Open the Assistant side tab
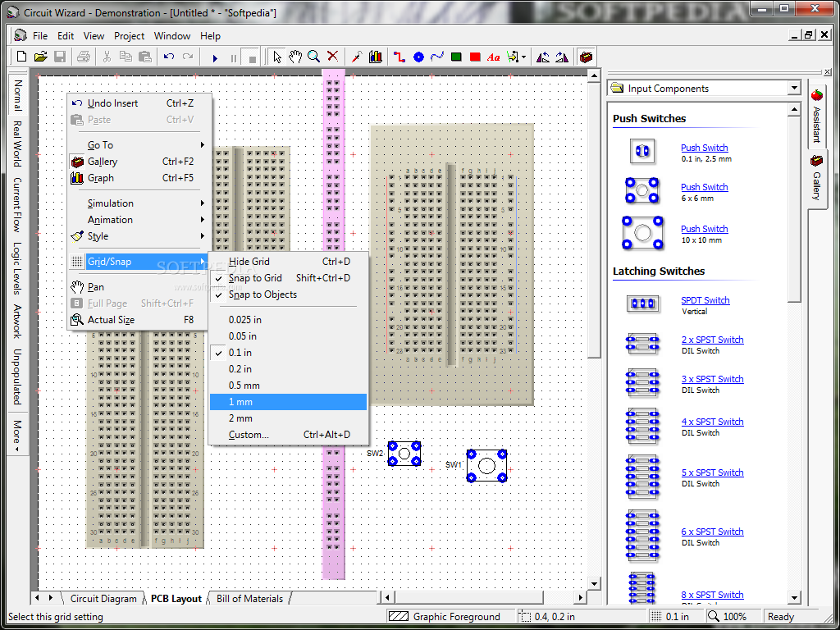The width and height of the screenshot is (840, 630). [x=816, y=116]
